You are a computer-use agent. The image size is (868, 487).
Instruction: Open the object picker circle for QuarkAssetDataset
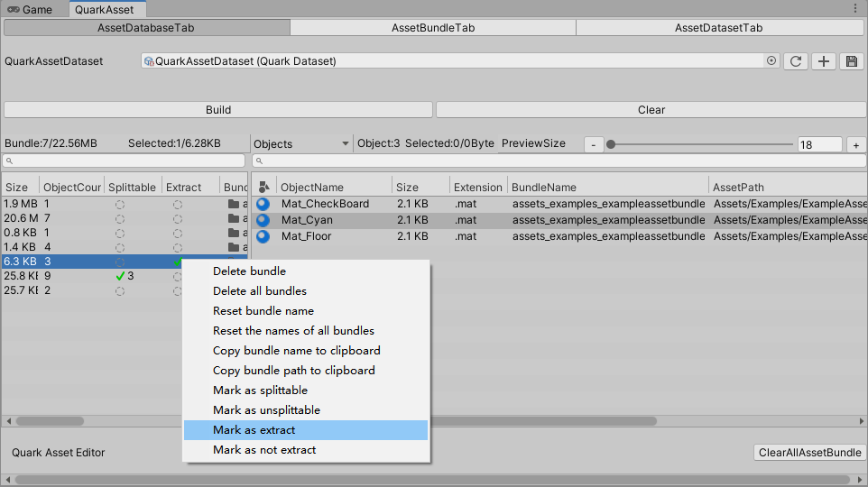pos(771,61)
